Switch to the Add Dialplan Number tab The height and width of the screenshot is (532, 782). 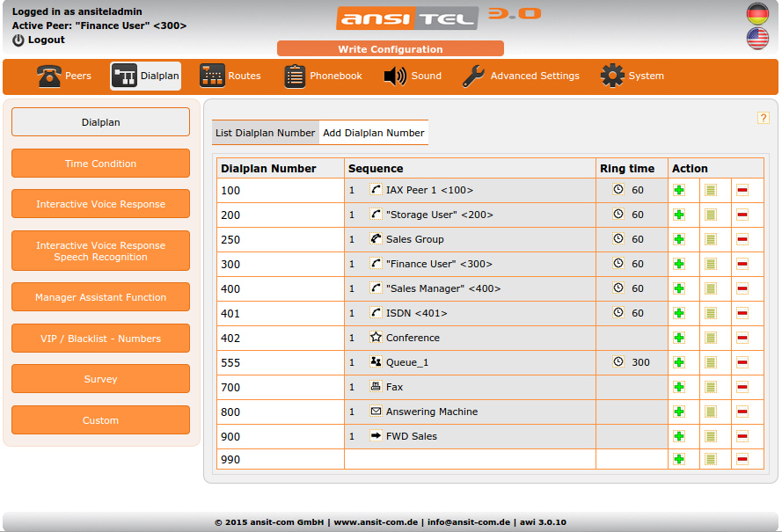pos(373,132)
